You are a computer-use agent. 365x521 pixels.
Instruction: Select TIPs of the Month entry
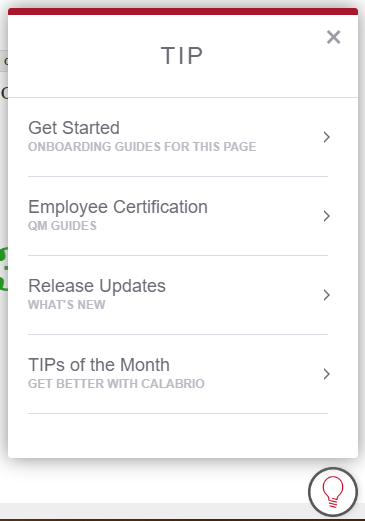click(x=178, y=374)
